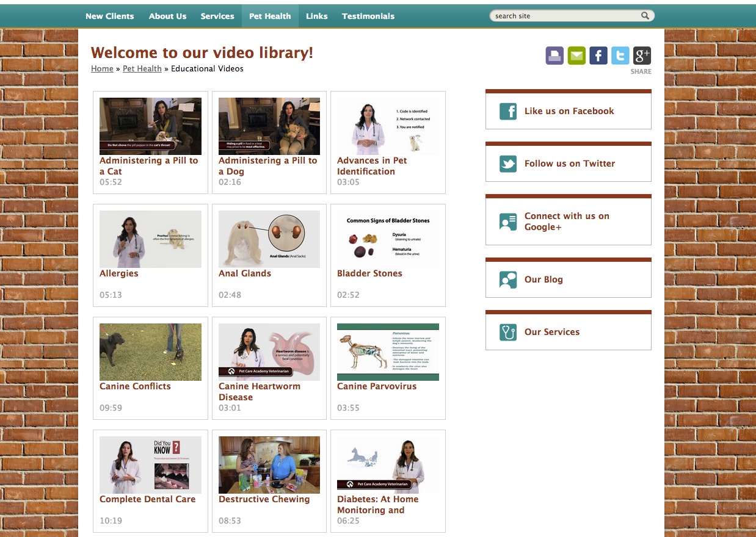Open Links menu
The image size is (756, 537).
coord(317,16)
